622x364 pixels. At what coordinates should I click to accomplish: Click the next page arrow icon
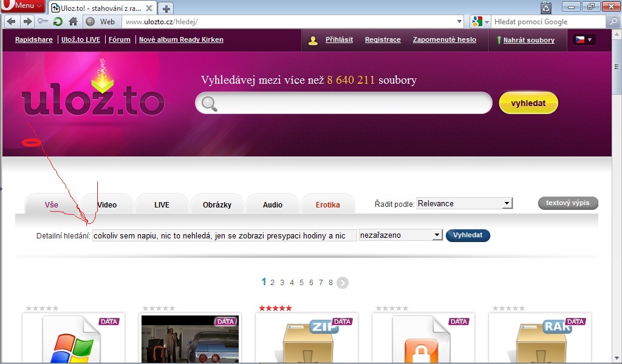[x=343, y=283]
